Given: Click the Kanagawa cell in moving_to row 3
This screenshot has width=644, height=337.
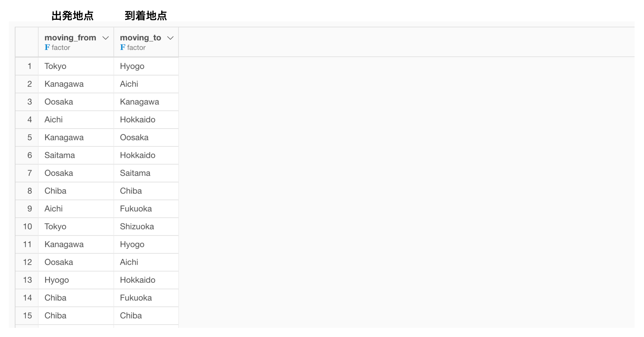Looking at the screenshot, I should (x=146, y=102).
